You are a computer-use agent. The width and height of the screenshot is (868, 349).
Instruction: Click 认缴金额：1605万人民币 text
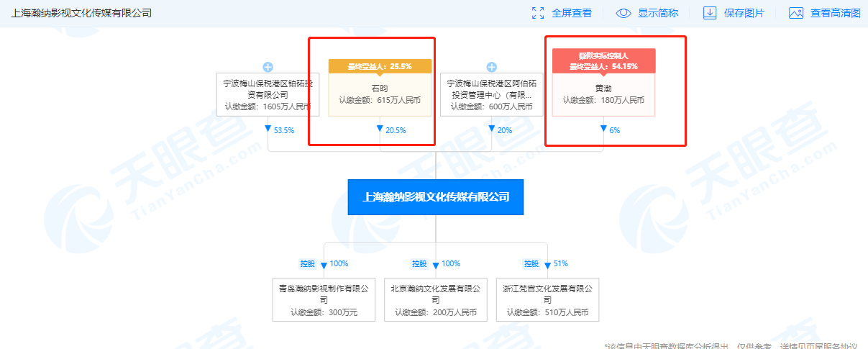point(268,106)
